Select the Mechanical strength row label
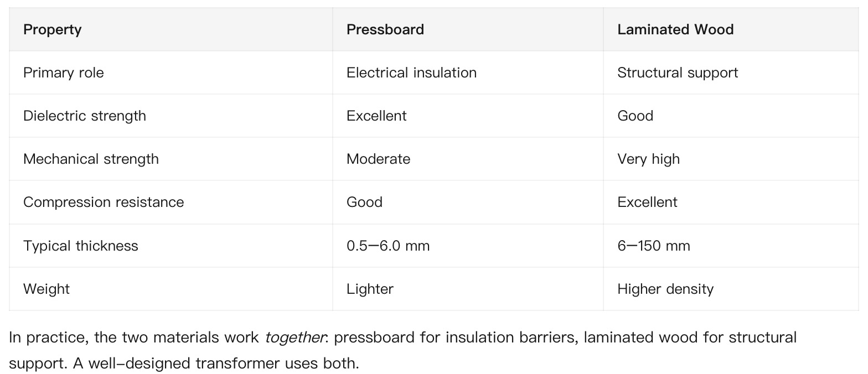Screen dimensions: 868x374 click(91, 159)
